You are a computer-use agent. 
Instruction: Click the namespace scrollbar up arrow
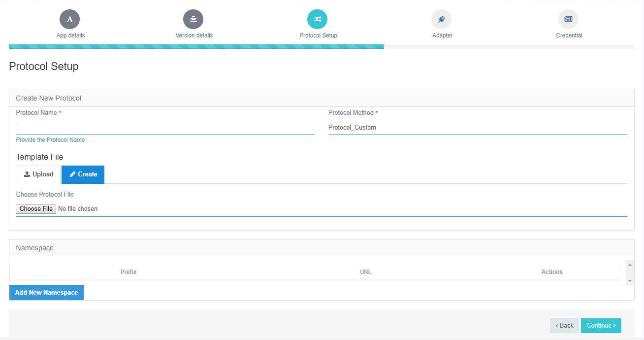tap(630, 264)
